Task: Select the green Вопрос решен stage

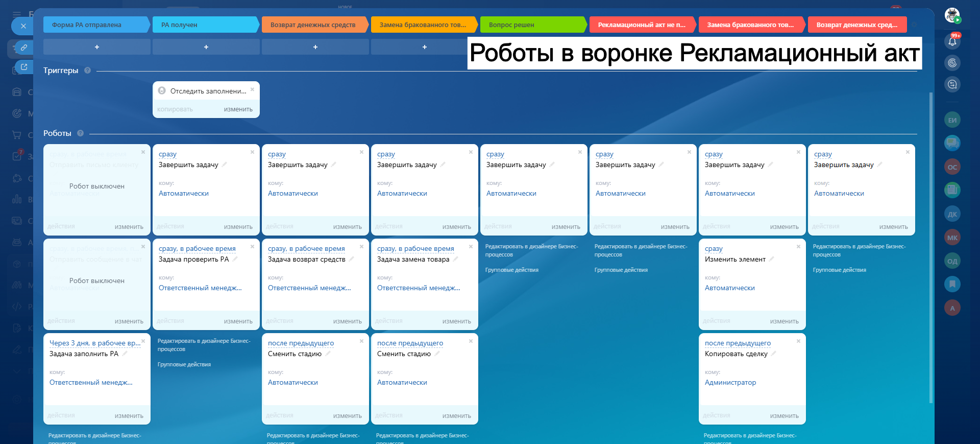Action: point(533,25)
